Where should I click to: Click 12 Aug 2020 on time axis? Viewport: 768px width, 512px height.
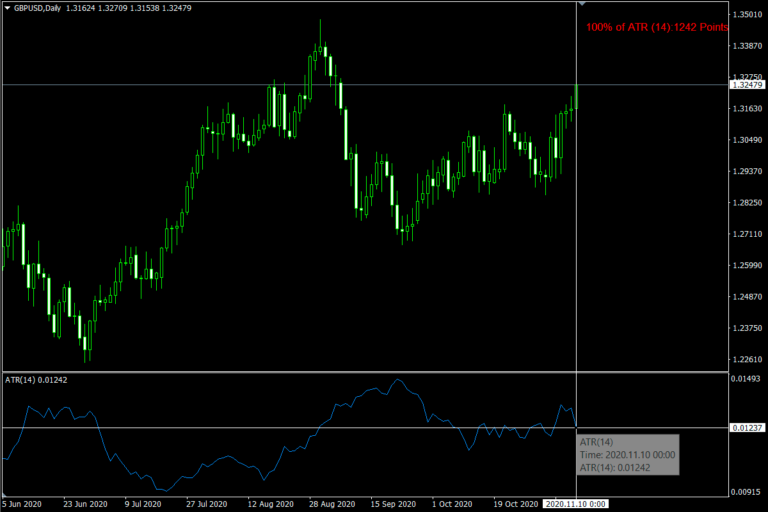tap(270, 504)
